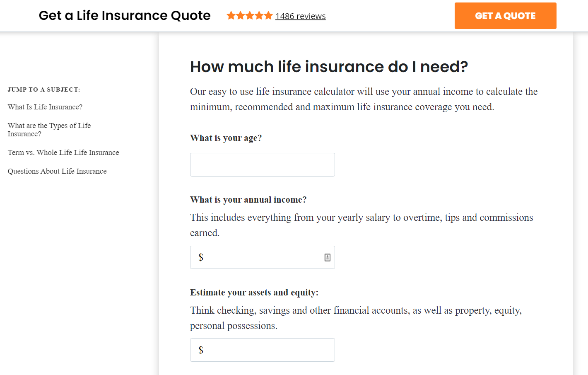Click the orange GET A QUOTE button
Image resolution: width=588 pixels, height=375 pixels.
coord(505,16)
